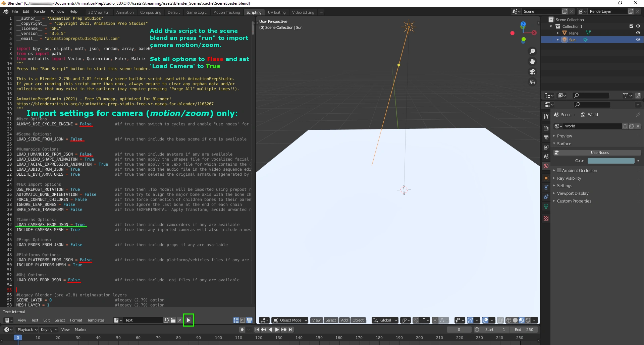Image resolution: width=644 pixels, height=345 pixels.
Task: Open the Object Constraints properties tab
Action: 546,197
